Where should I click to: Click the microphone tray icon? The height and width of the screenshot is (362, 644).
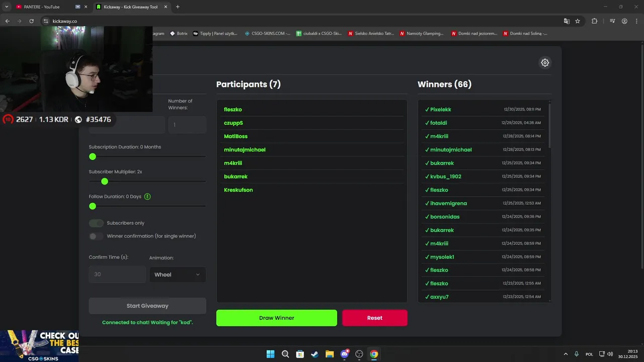[x=577, y=354]
